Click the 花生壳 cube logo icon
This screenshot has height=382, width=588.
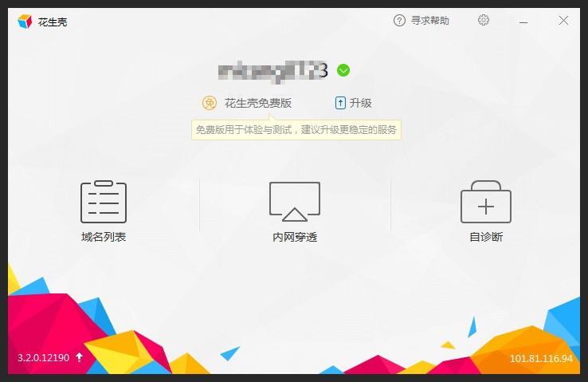pyautogui.click(x=25, y=22)
